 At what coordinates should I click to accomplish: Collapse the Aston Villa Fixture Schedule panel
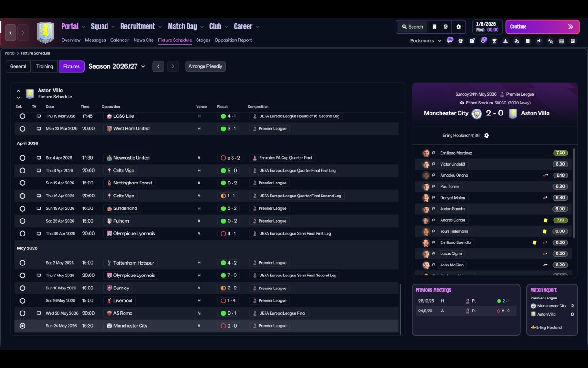(x=18, y=91)
